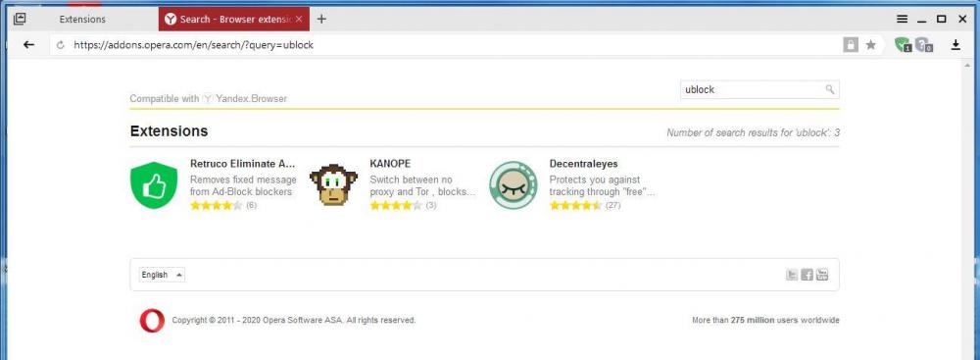The image size is (980, 360).
Task: Open KANOPE monkey icon
Action: click(333, 185)
